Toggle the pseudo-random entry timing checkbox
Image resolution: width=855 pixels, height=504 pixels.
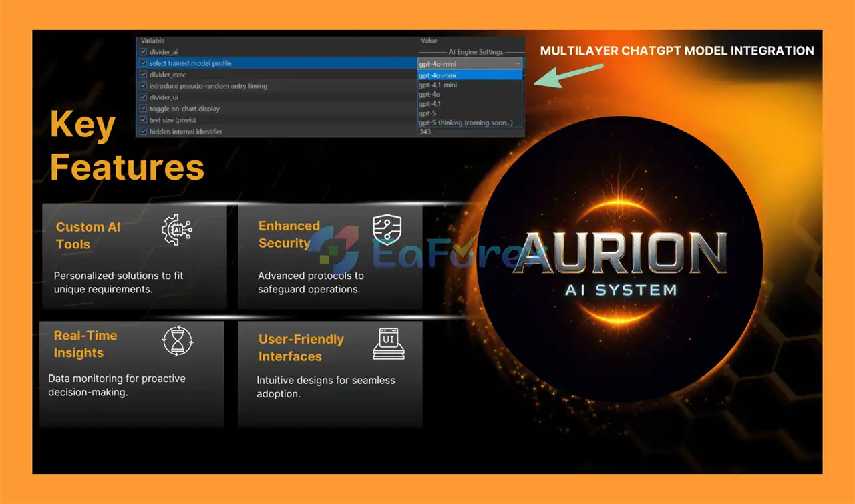pos(143,86)
